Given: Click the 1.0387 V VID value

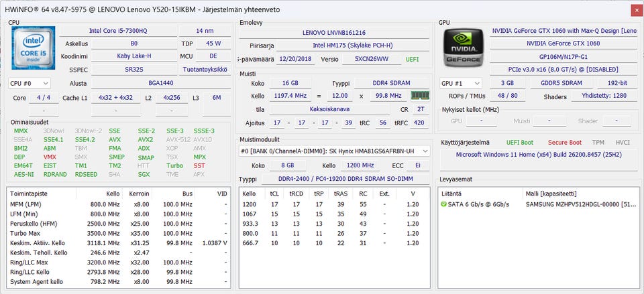Looking at the screenshot, I should (215, 243).
